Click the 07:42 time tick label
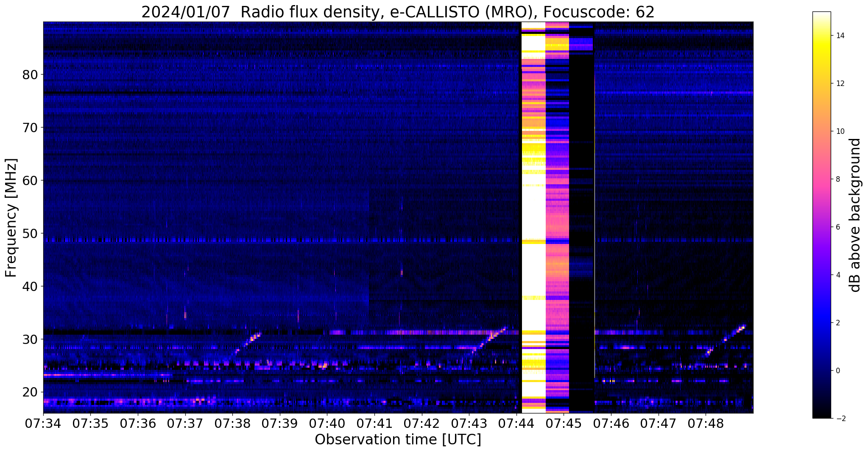The height and width of the screenshot is (452, 868). [x=422, y=423]
